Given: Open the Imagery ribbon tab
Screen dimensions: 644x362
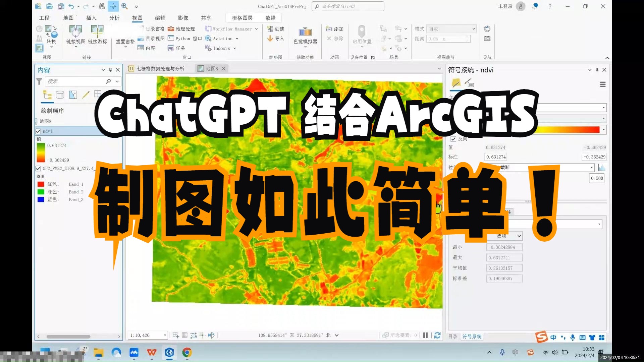Looking at the screenshot, I should (183, 18).
